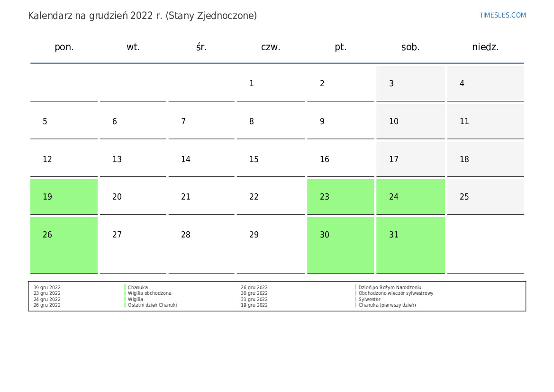Select the highlighted day 23 cell
This screenshot has width=554, height=392.
pyautogui.click(x=340, y=197)
